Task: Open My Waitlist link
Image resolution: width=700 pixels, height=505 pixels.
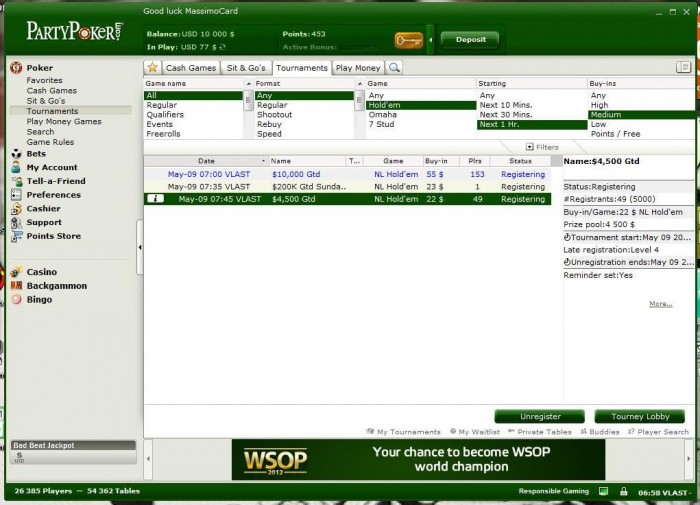Action: coord(475,432)
